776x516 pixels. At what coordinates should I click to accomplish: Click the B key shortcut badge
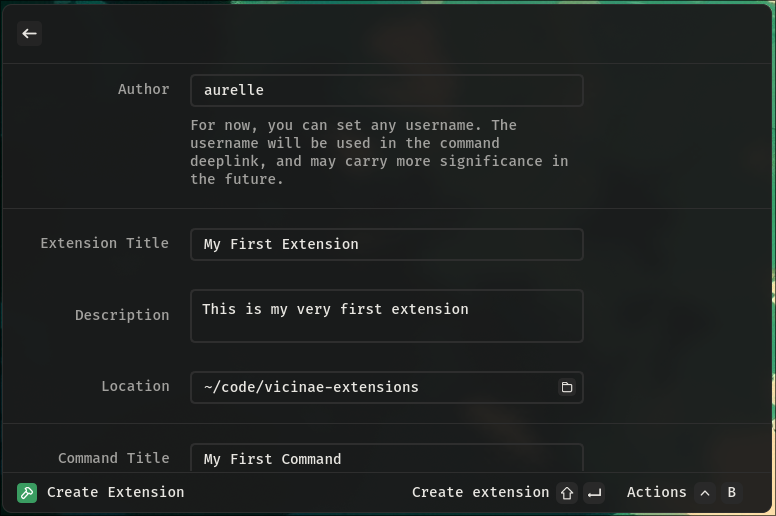click(731, 493)
